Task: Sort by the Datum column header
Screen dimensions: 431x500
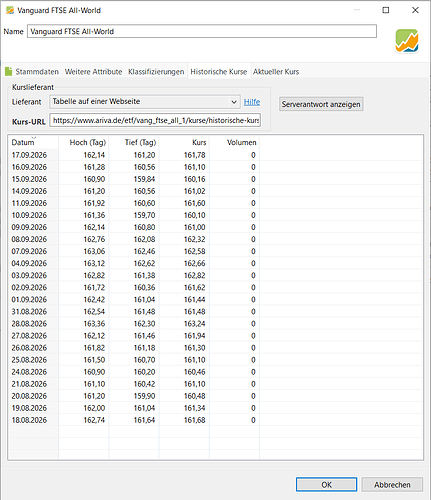Action: click(33, 142)
